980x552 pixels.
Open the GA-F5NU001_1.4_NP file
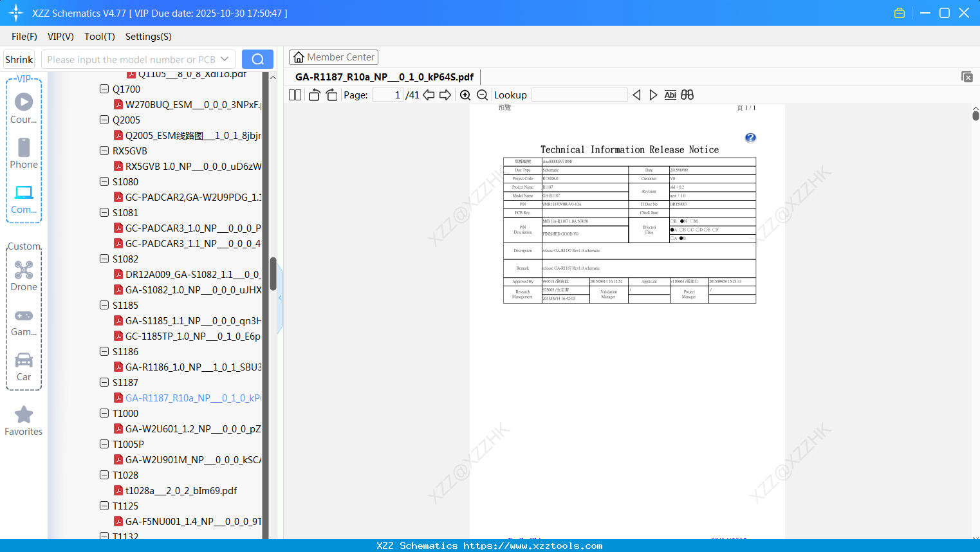pos(193,521)
